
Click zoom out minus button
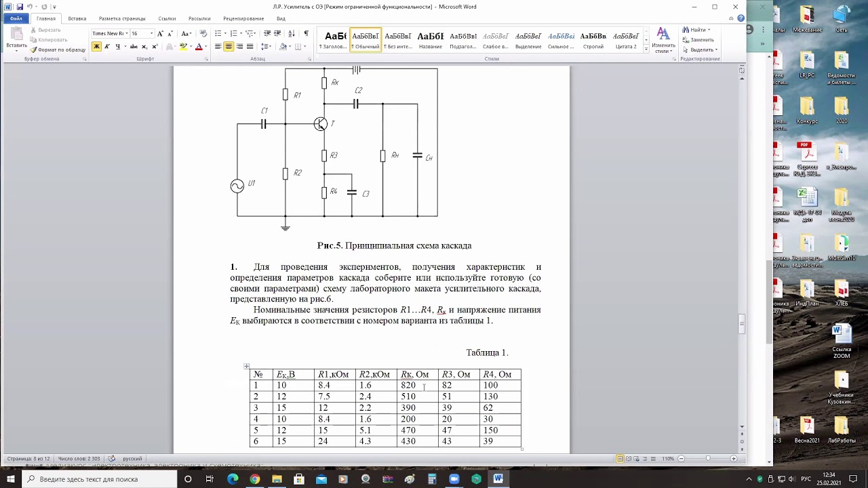click(x=682, y=459)
